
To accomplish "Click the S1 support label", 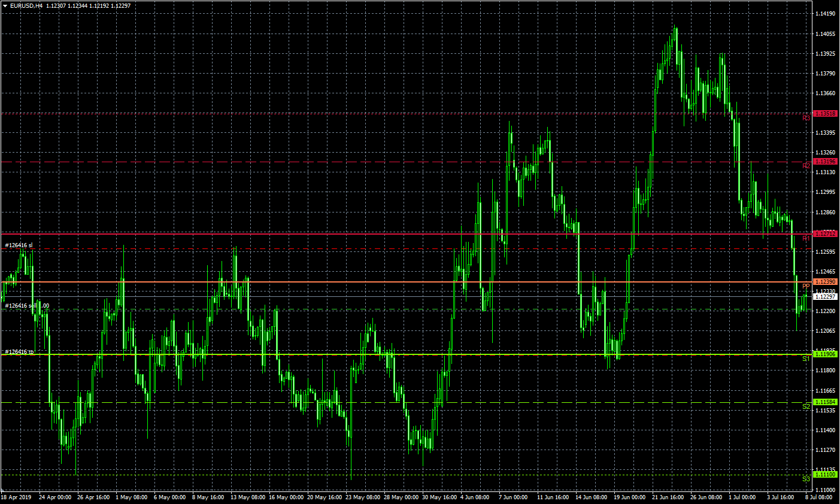I will point(806,359).
